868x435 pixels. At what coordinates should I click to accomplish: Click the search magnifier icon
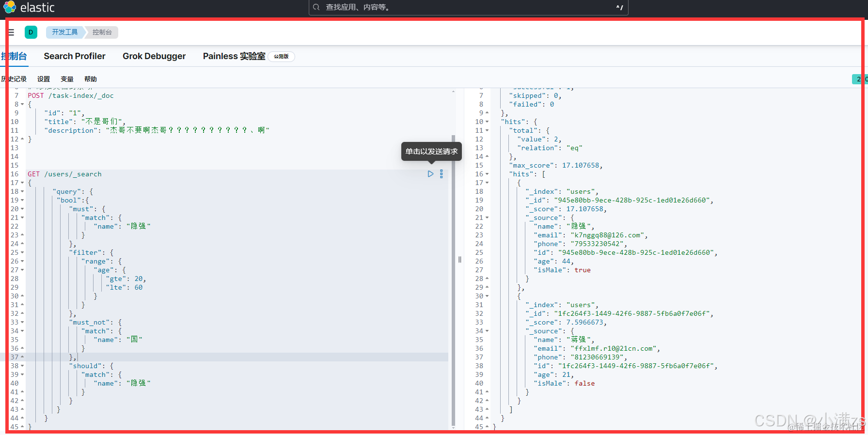316,7
